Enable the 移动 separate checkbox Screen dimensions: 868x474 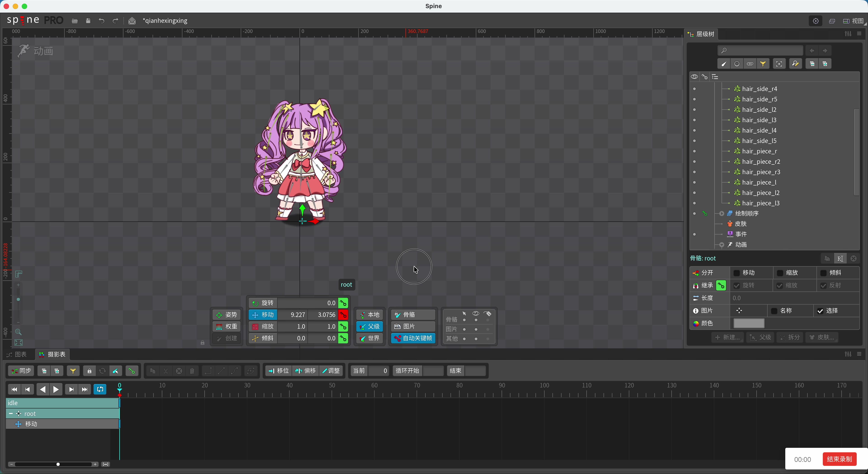coord(737,273)
